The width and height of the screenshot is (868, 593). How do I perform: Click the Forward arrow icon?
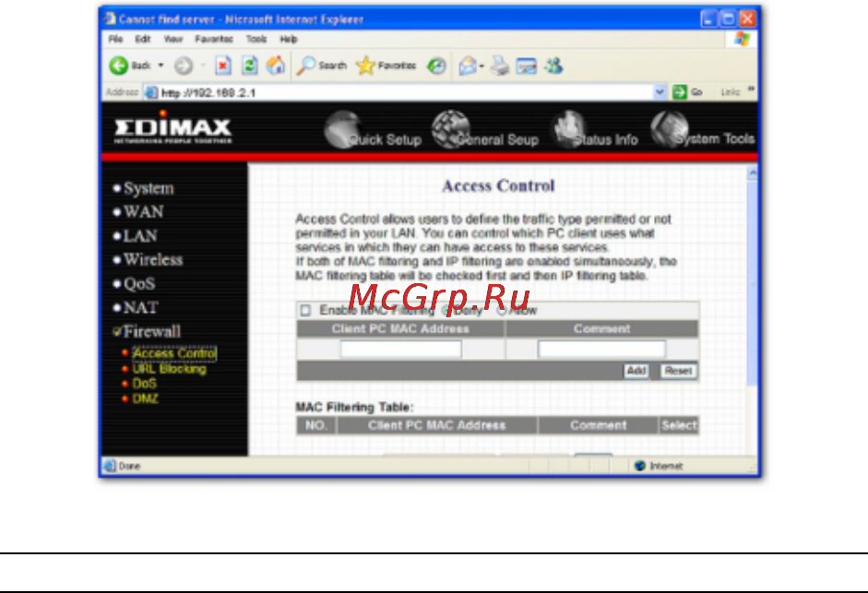tap(184, 66)
